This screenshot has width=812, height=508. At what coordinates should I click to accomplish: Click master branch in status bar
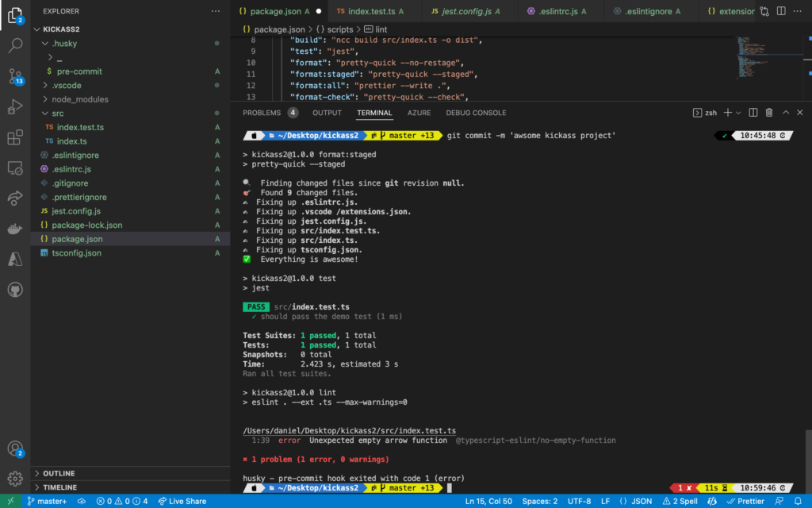point(47,502)
